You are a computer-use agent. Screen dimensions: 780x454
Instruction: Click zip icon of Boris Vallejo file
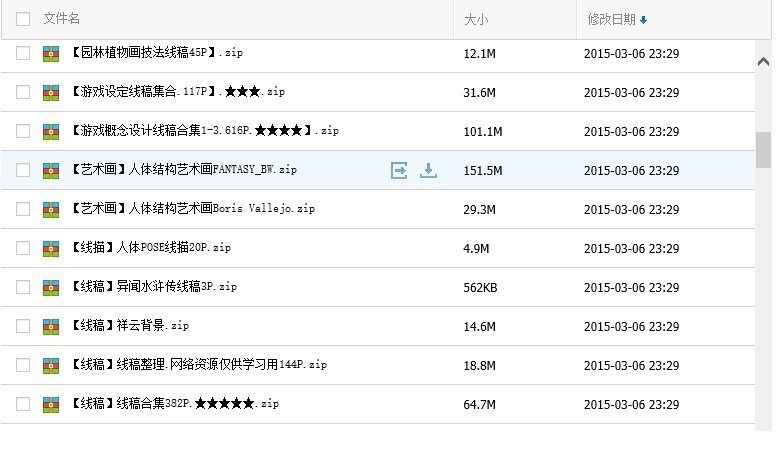pyautogui.click(x=51, y=209)
